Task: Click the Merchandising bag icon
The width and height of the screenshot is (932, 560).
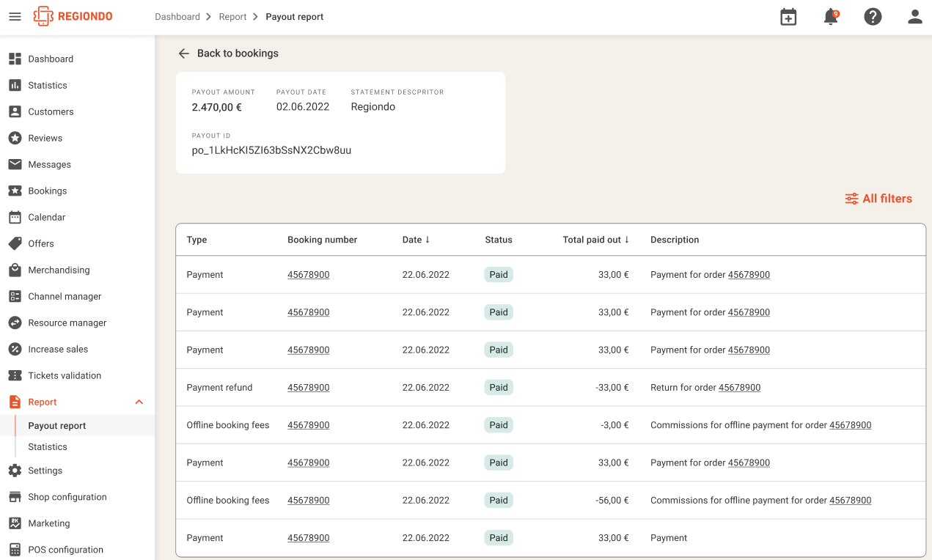Action: coord(15,270)
